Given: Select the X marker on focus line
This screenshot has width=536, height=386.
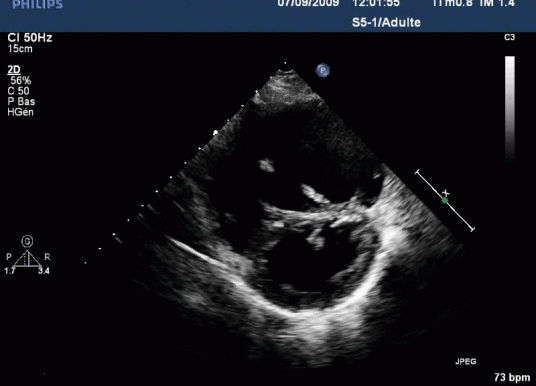Looking at the screenshot, I should tap(446, 193).
